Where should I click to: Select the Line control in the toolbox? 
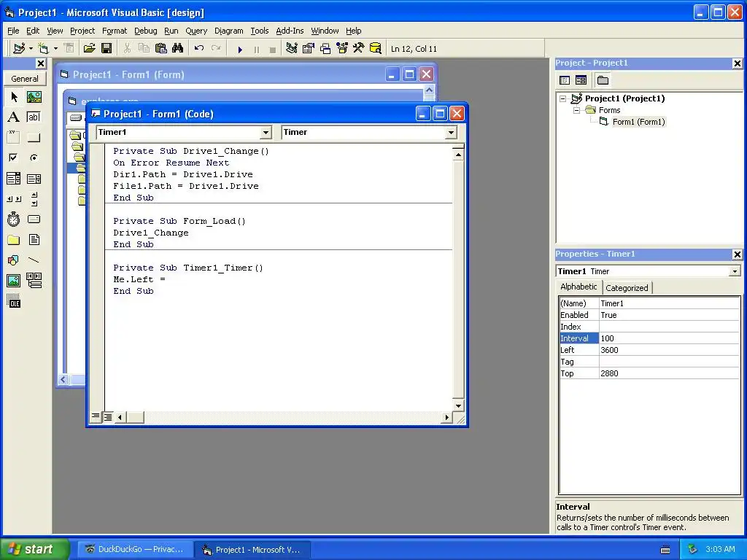[x=34, y=260]
